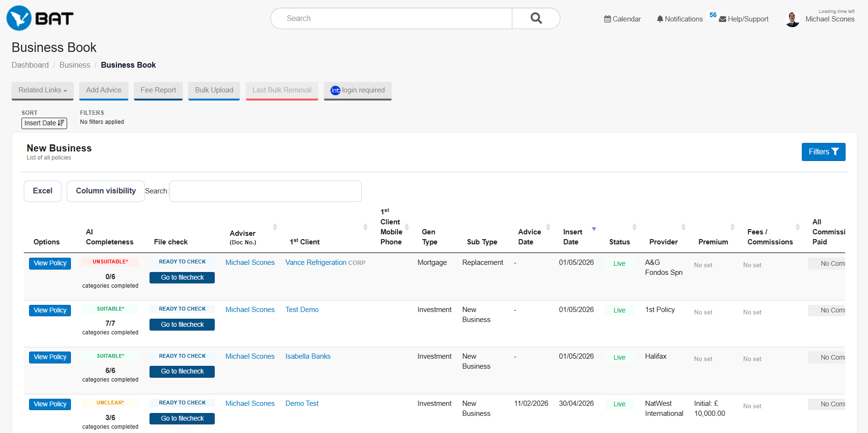Go to Business breadcrumb
868x433 pixels.
pos(75,65)
